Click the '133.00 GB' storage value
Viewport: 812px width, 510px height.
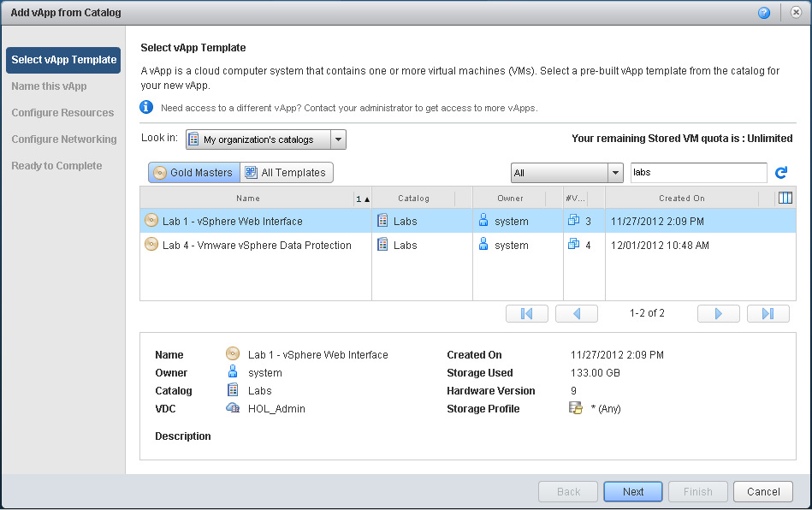click(595, 373)
